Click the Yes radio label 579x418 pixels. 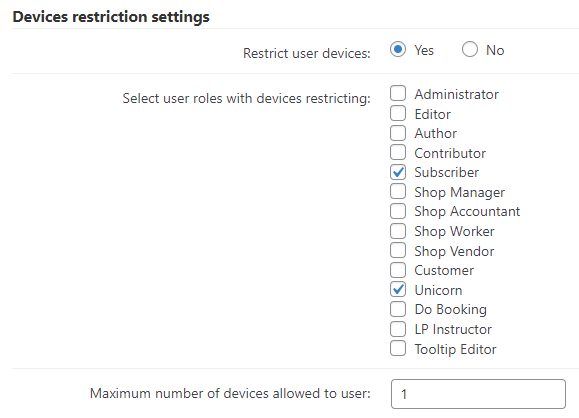pyautogui.click(x=424, y=50)
